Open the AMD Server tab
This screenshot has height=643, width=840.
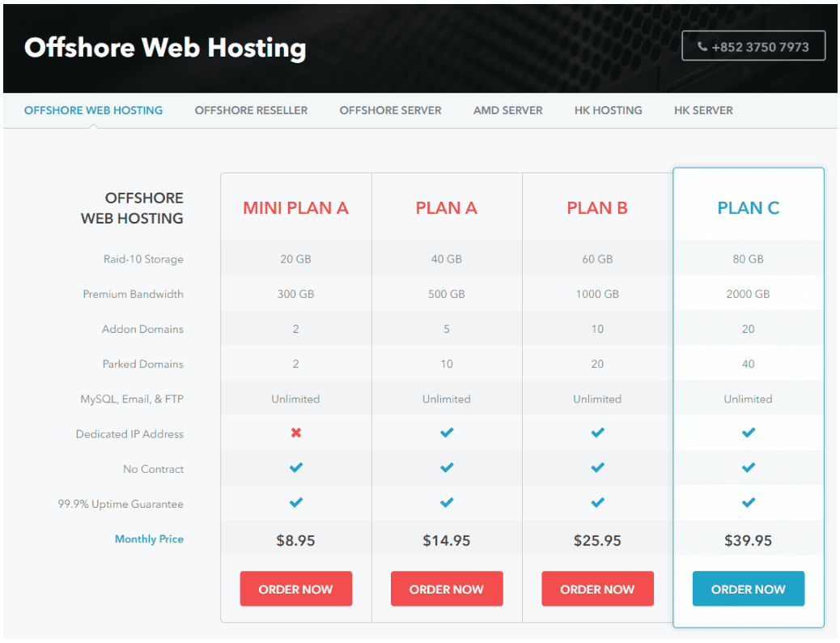point(508,110)
